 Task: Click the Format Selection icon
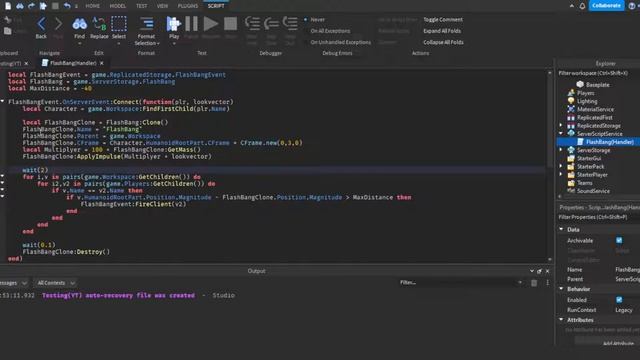click(x=147, y=24)
